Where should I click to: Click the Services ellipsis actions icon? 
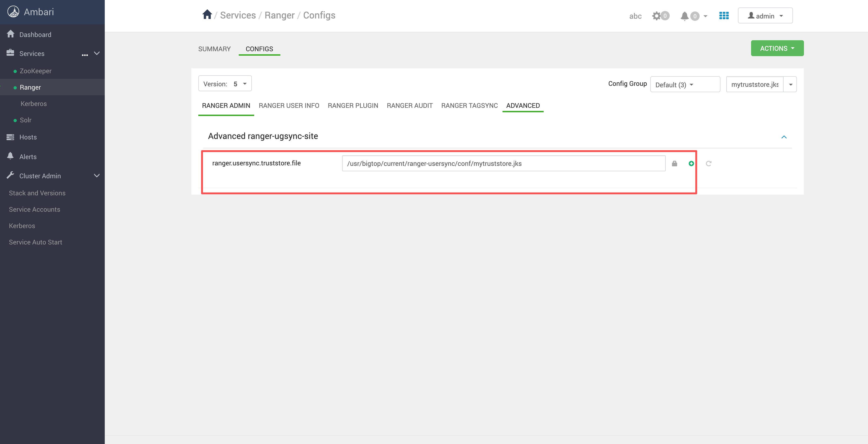tap(85, 55)
